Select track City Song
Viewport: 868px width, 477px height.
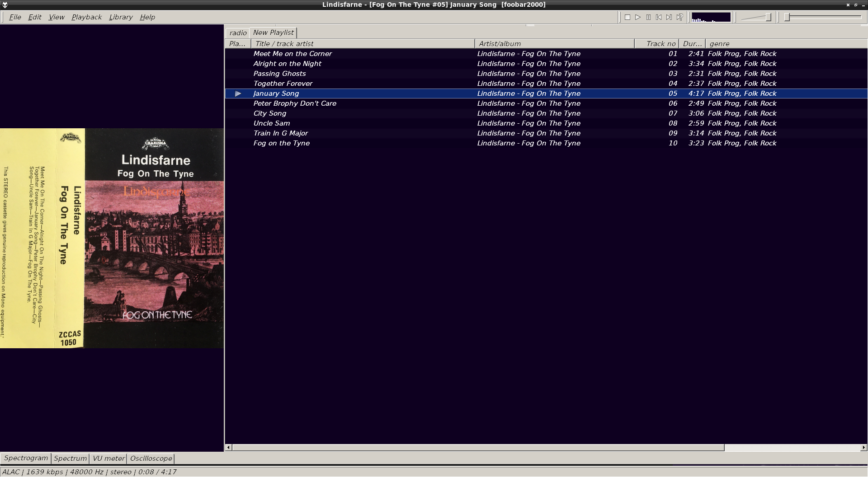click(546, 113)
